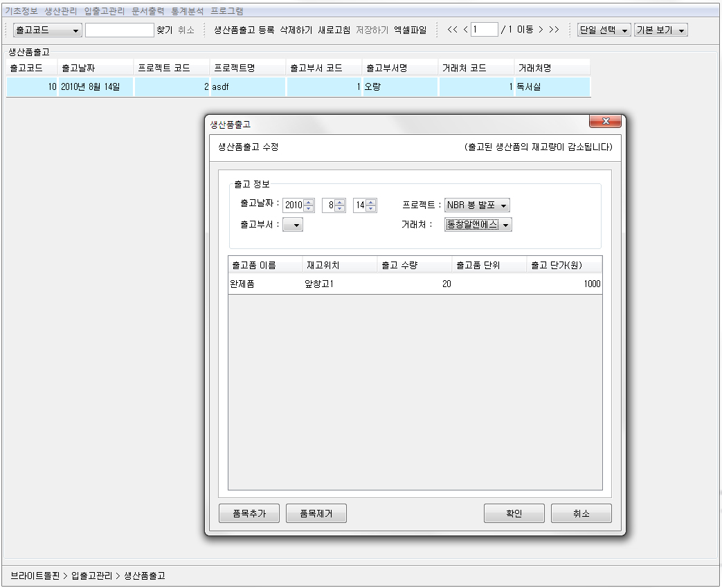The height and width of the screenshot is (588, 722).
Task: Go to last page with >> button
Action: (554, 30)
